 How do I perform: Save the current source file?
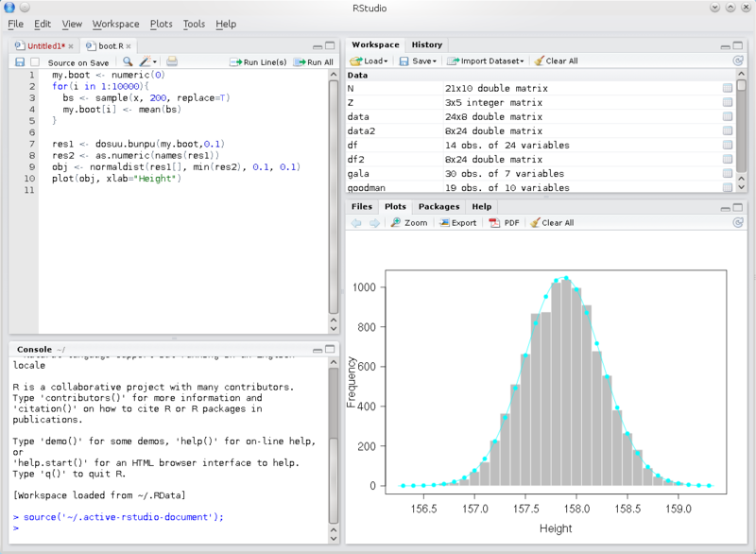click(x=20, y=62)
